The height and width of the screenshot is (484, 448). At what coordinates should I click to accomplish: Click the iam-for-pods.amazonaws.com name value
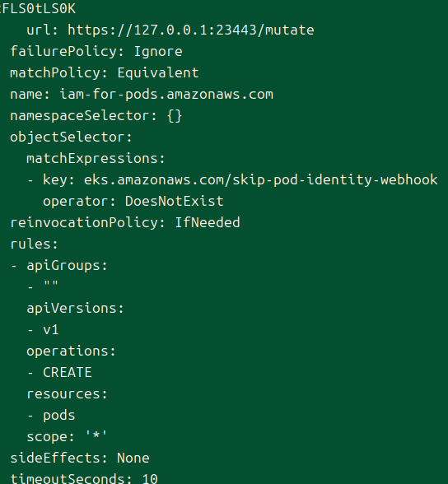click(x=166, y=94)
